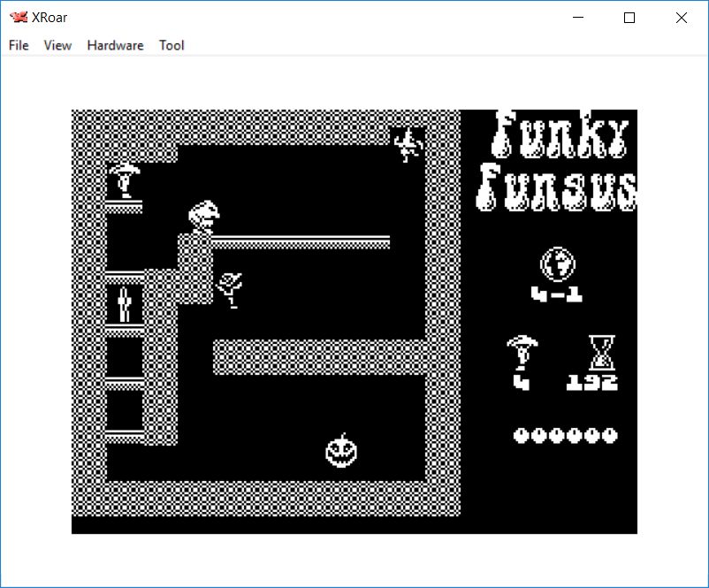
Task: Select the fungus character on the striped platform
Action: tap(203, 217)
